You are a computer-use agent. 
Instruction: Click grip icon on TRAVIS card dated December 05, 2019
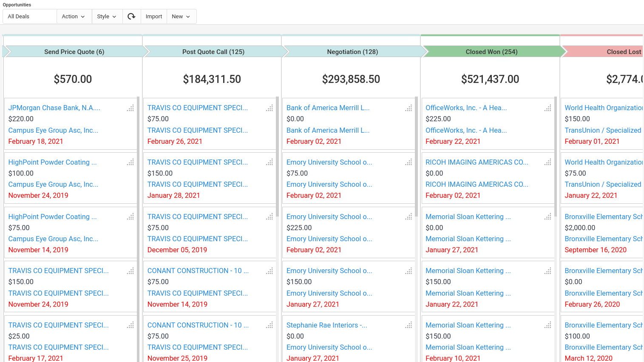point(270,217)
